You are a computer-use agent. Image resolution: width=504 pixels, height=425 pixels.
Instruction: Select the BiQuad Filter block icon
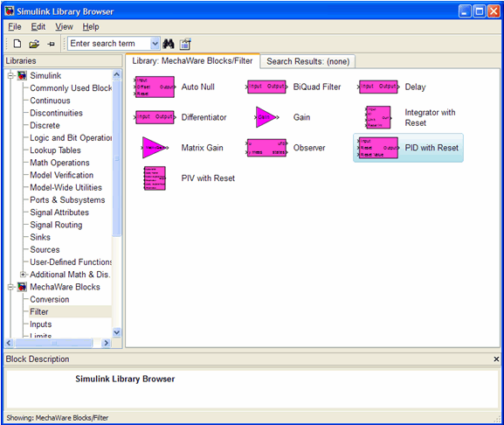pos(266,87)
